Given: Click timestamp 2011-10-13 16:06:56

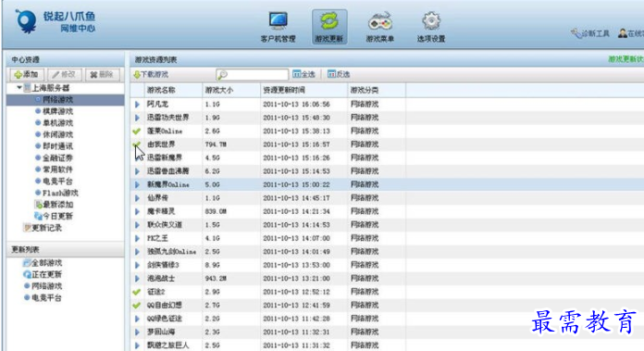Looking at the screenshot, I should pyautogui.click(x=296, y=105).
